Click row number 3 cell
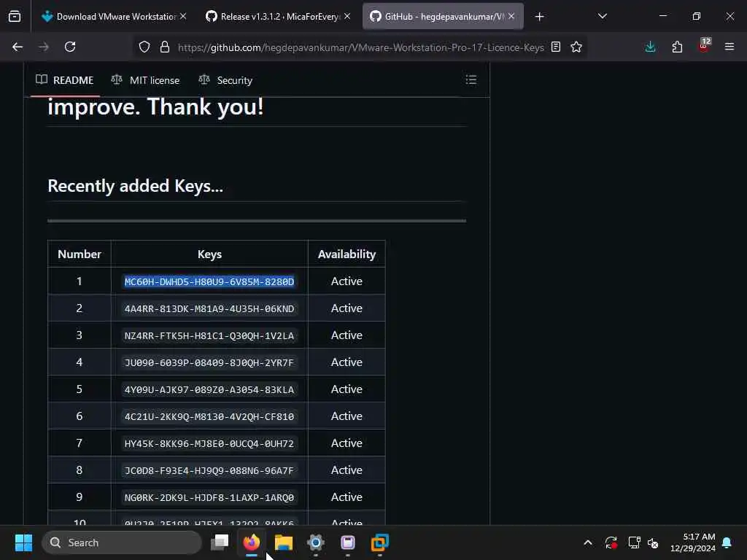 [x=79, y=335]
